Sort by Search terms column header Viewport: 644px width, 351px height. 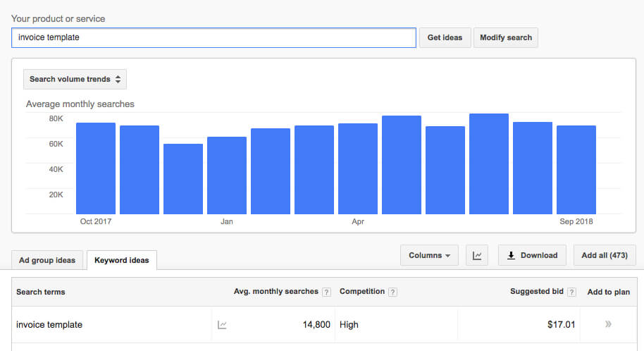[41, 292]
